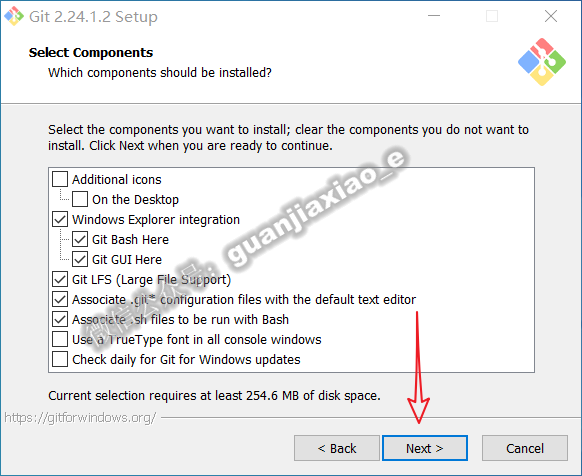Uncheck Windows Explorer integration
Image resolution: width=582 pixels, height=476 pixels.
pyautogui.click(x=60, y=219)
